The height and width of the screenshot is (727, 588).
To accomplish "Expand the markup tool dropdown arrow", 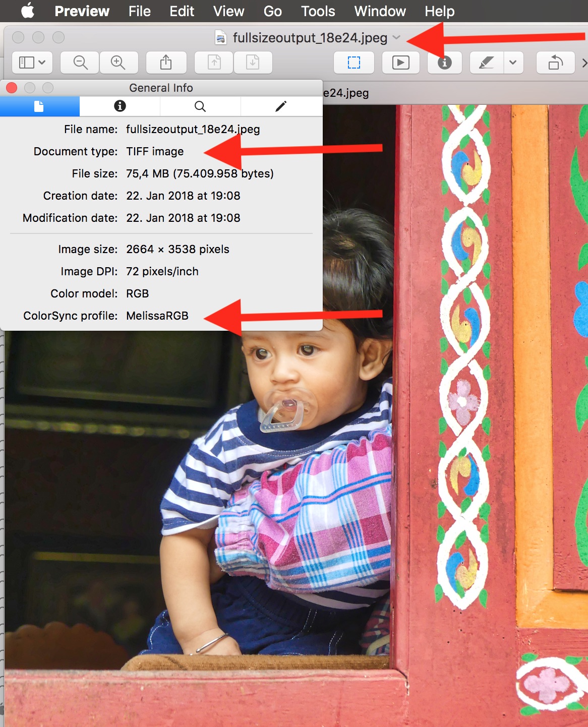I will click(x=513, y=63).
